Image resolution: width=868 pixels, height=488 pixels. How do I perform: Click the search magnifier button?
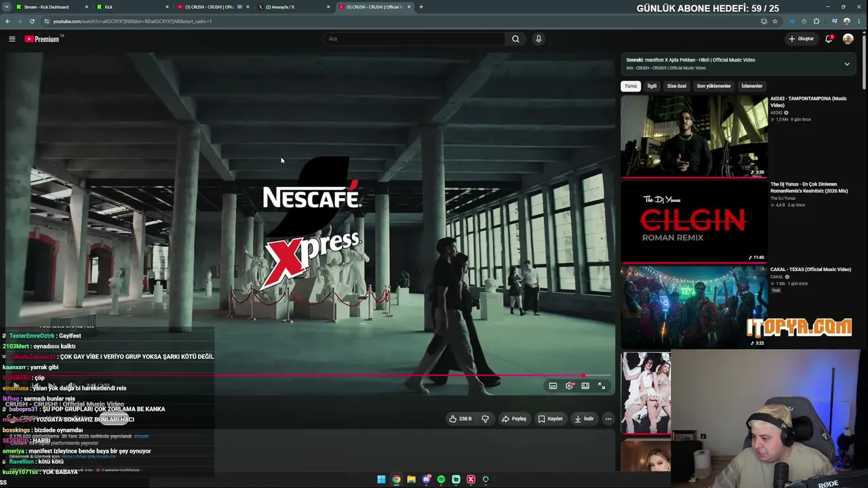pos(515,39)
